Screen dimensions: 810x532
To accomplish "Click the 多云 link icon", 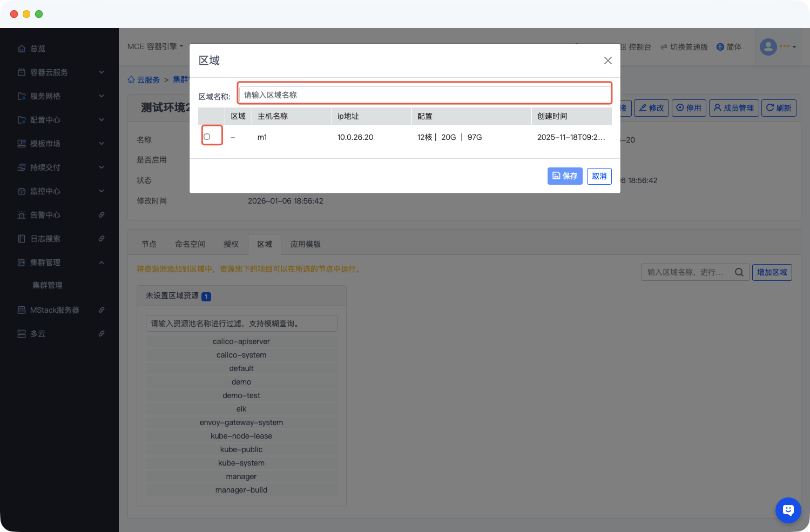I will (102, 334).
